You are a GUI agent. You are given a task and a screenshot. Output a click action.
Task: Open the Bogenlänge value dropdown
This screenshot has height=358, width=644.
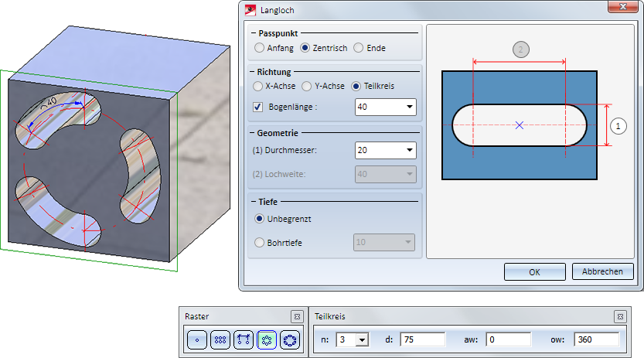click(x=410, y=107)
